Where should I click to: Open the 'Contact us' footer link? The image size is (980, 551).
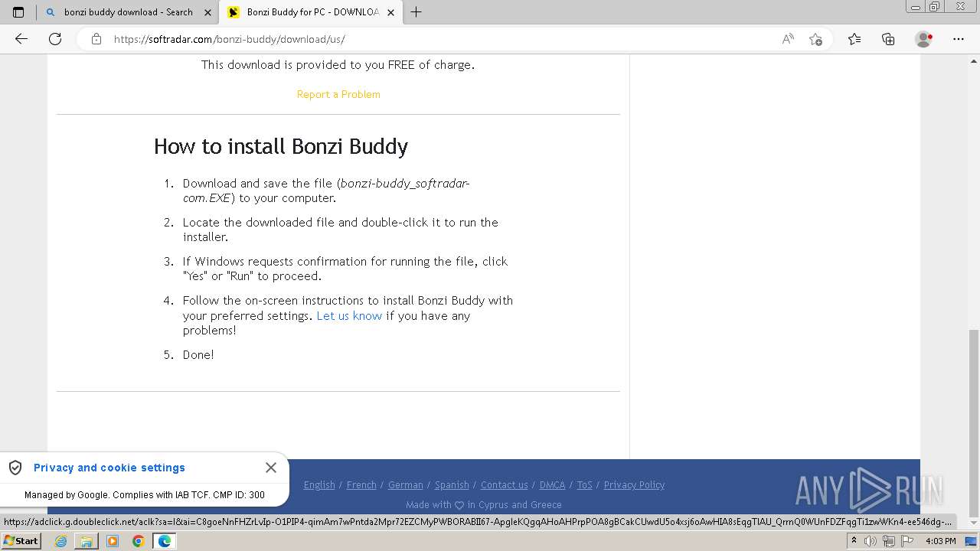pos(505,485)
